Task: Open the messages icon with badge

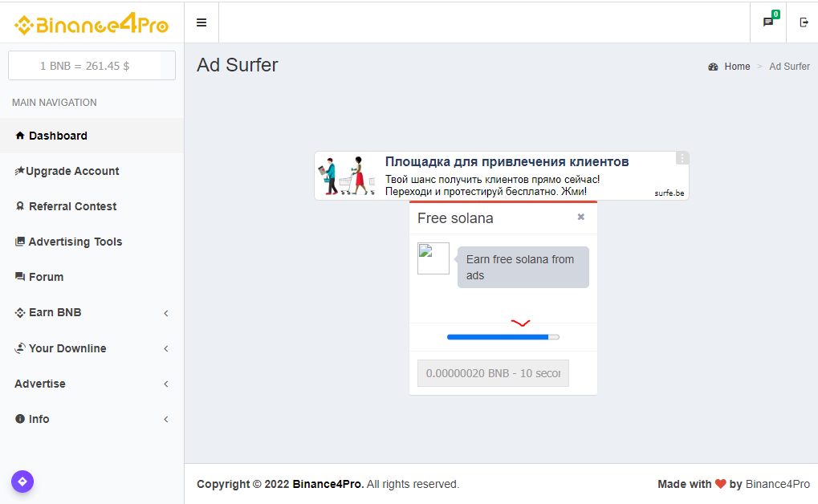Action: [x=768, y=22]
